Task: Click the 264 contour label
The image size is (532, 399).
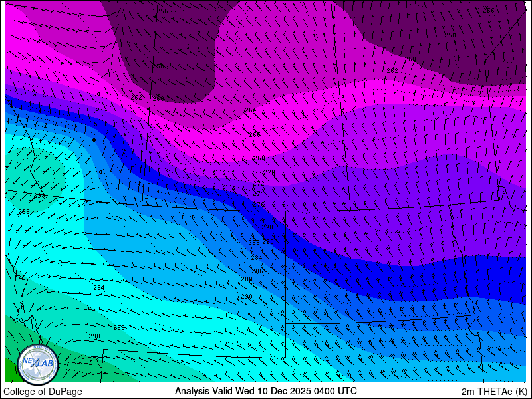Action: point(251,110)
